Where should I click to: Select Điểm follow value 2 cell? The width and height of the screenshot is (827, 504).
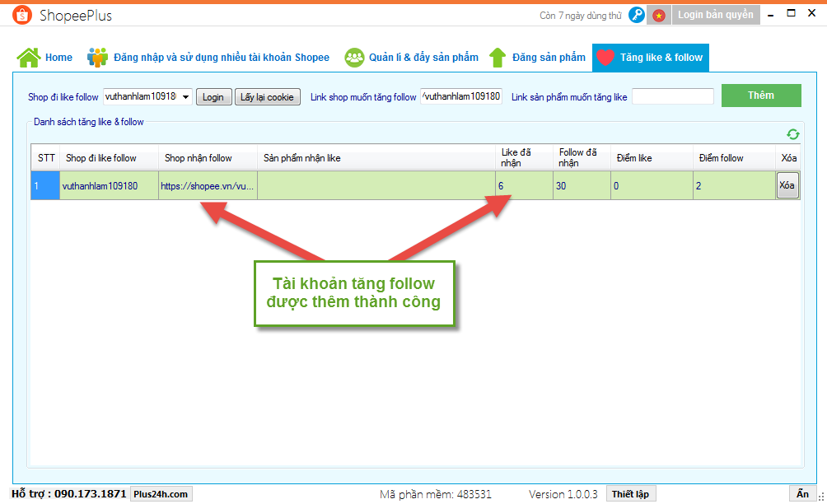click(x=734, y=185)
